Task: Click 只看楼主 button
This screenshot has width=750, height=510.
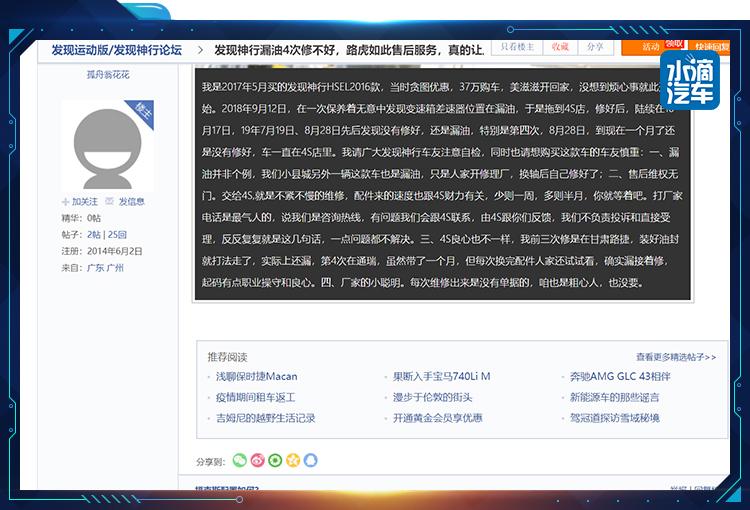Action: [x=517, y=47]
